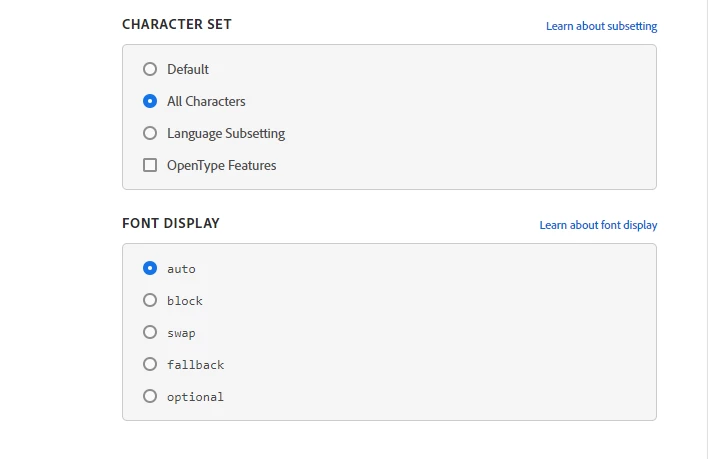Select the swap font display radio button
The width and height of the screenshot is (725, 459).
pyautogui.click(x=150, y=332)
